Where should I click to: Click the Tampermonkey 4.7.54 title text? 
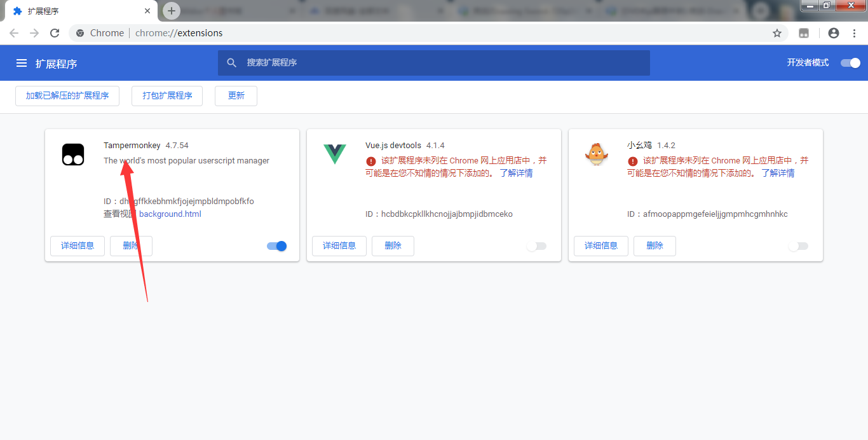[x=146, y=146]
